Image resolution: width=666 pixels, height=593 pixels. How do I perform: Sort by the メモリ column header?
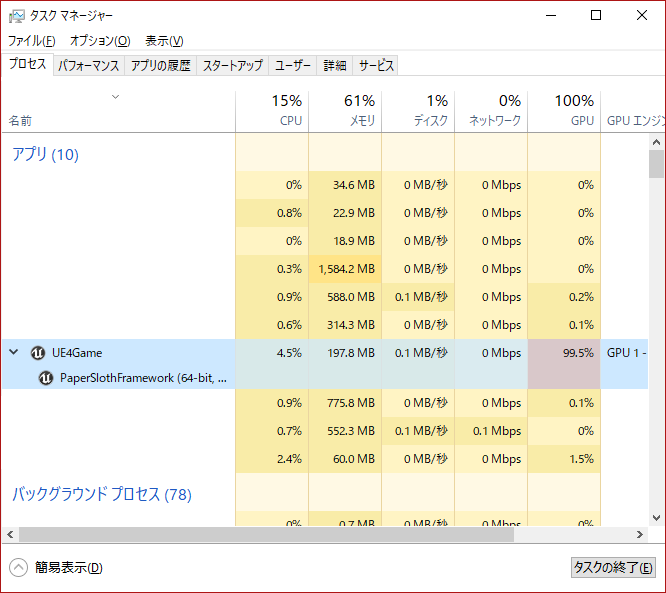click(x=345, y=111)
